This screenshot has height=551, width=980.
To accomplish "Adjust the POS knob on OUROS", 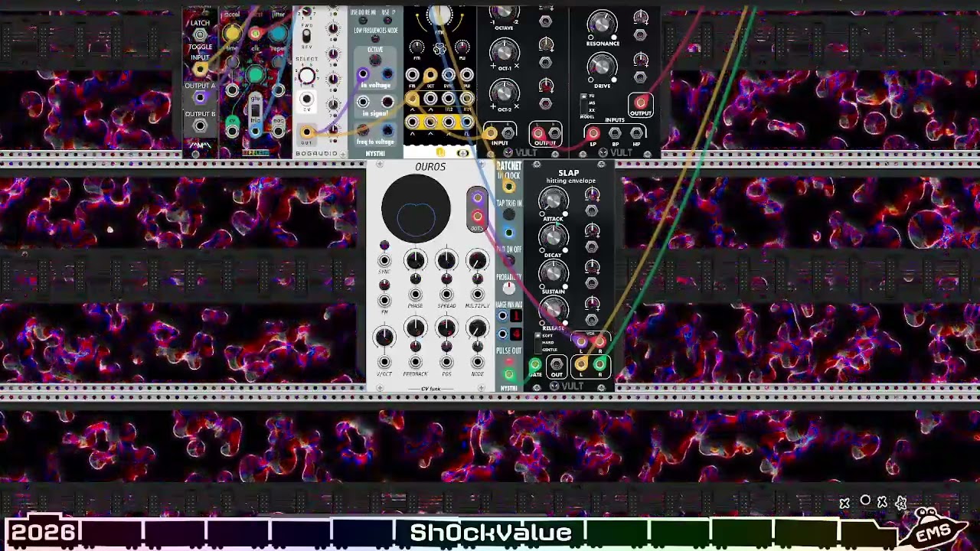I will pyautogui.click(x=446, y=328).
